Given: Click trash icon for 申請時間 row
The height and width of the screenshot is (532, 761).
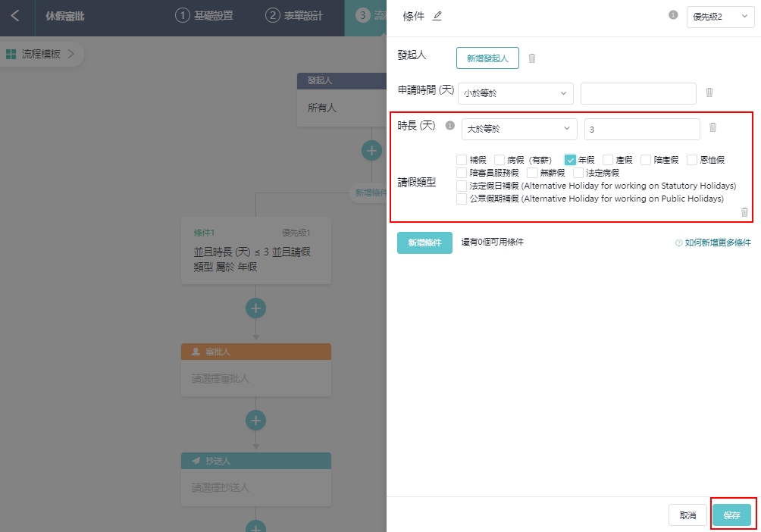Looking at the screenshot, I should (x=709, y=92).
